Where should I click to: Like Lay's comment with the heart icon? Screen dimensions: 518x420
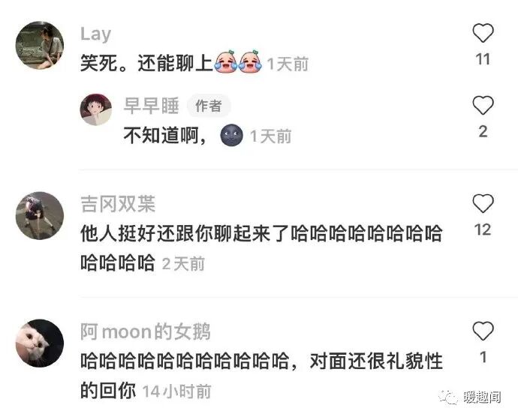(483, 33)
